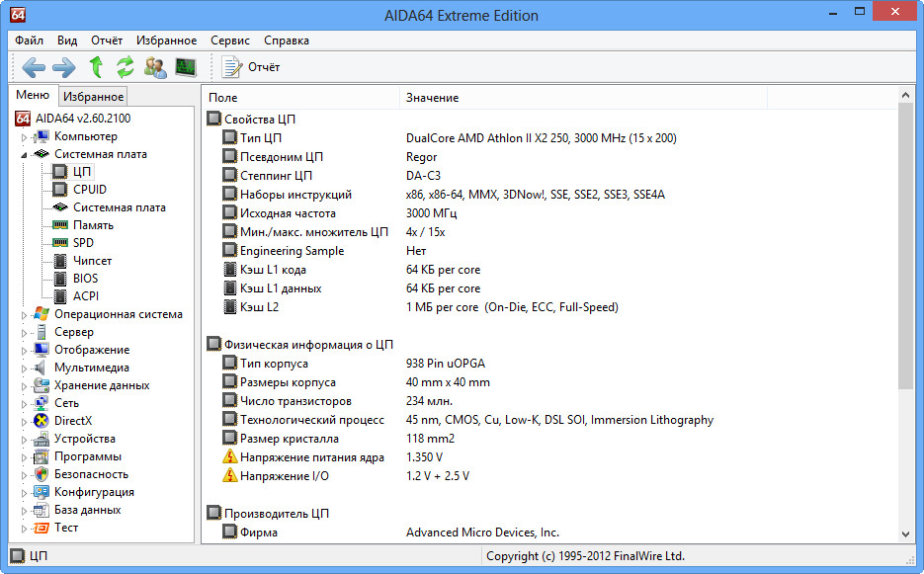Click the Сеть network icon
This screenshot has height=574, width=924.
(42, 403)
